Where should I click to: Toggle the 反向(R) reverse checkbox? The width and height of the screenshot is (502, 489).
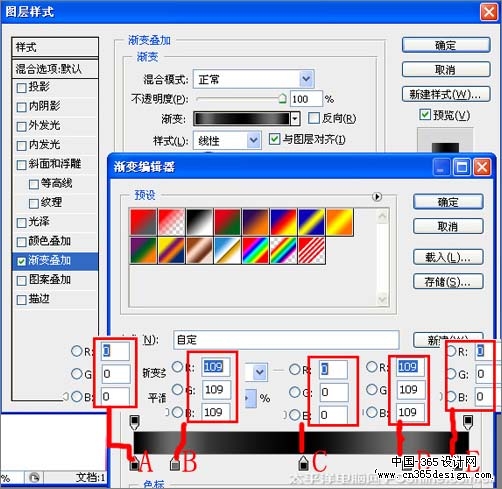click(313, 118)
